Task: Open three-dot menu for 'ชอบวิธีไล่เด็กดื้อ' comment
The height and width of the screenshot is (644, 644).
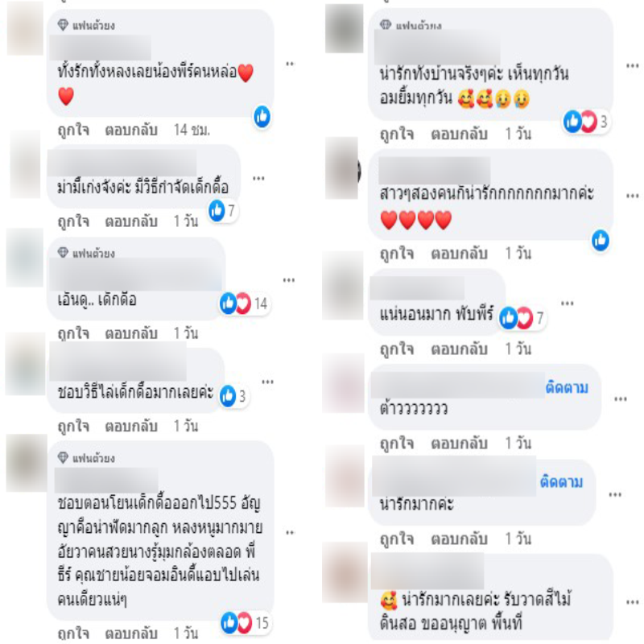Action: pyautogui.click(x=268, y=382)
